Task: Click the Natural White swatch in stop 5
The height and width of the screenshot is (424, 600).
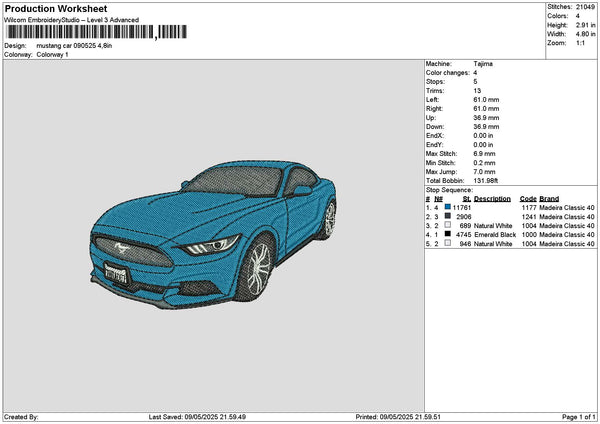Action: click(x=447, y=243)
